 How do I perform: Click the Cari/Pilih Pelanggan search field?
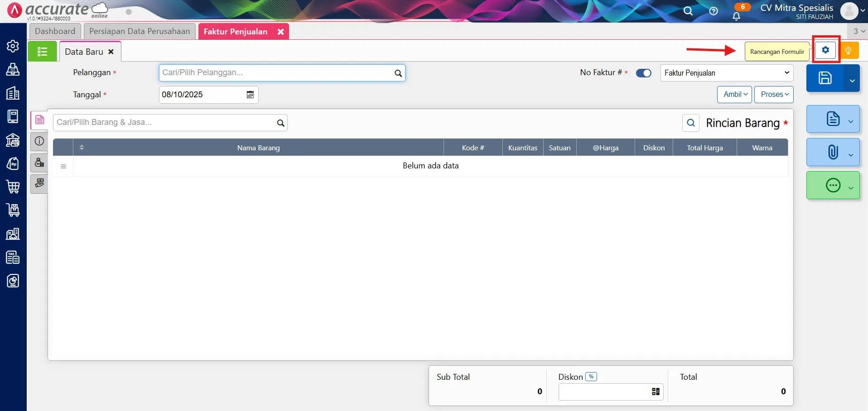tap(276, 73)
